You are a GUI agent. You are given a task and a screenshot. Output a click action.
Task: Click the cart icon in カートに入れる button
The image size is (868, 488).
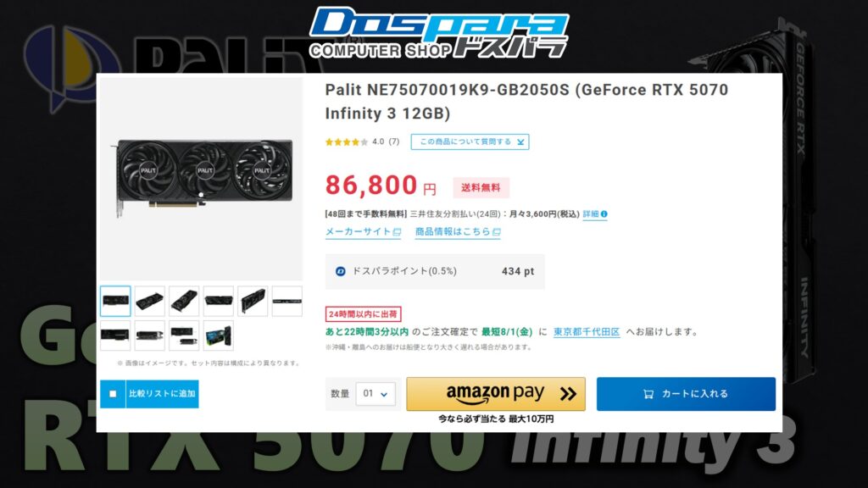pyautogui.click(x=648, y=394)
